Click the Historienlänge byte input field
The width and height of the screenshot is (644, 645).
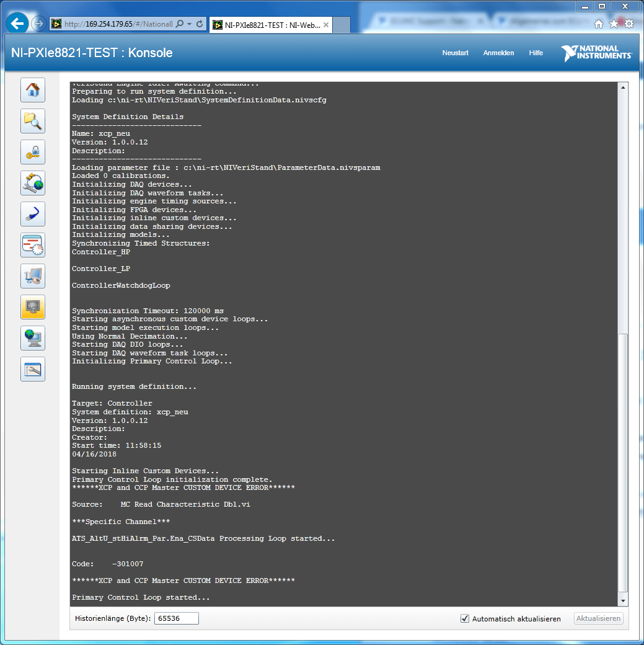click(x=176, y=618)
